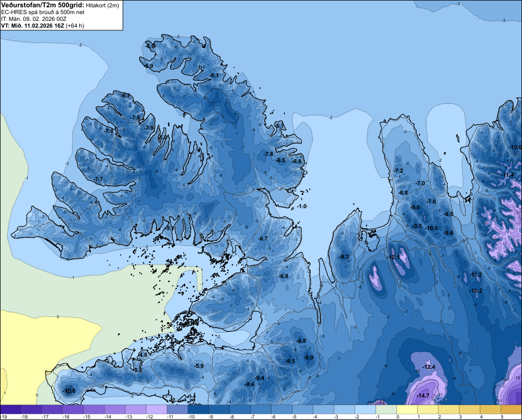
Task: Click the -7.2 temperature value
Action: pos(398,171)
